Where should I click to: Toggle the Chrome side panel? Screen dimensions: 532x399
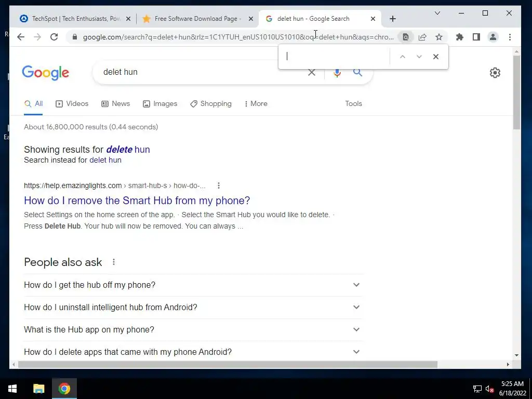tap(476, 37)
